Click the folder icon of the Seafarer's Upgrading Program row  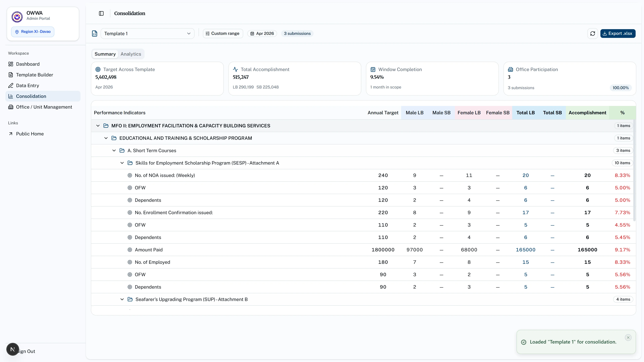coord(130,299)
